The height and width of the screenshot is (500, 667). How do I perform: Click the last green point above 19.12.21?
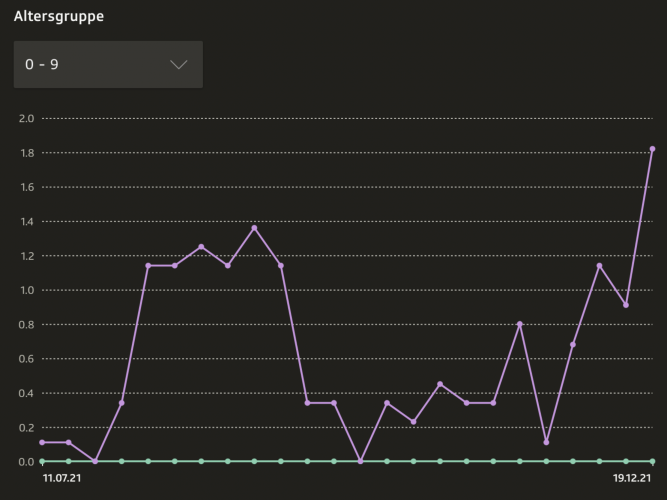click(652, 461)
